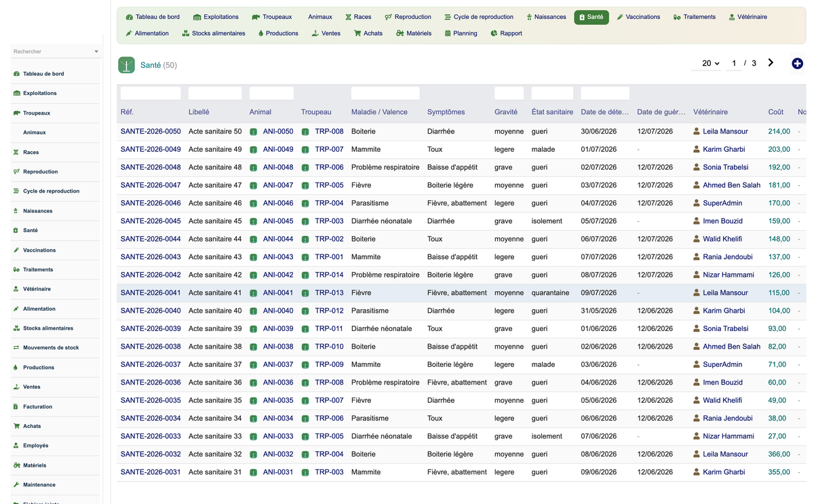Click the Employés sidebar icon
The width and height of the screenshot is (814, 504).
[16, 446]
